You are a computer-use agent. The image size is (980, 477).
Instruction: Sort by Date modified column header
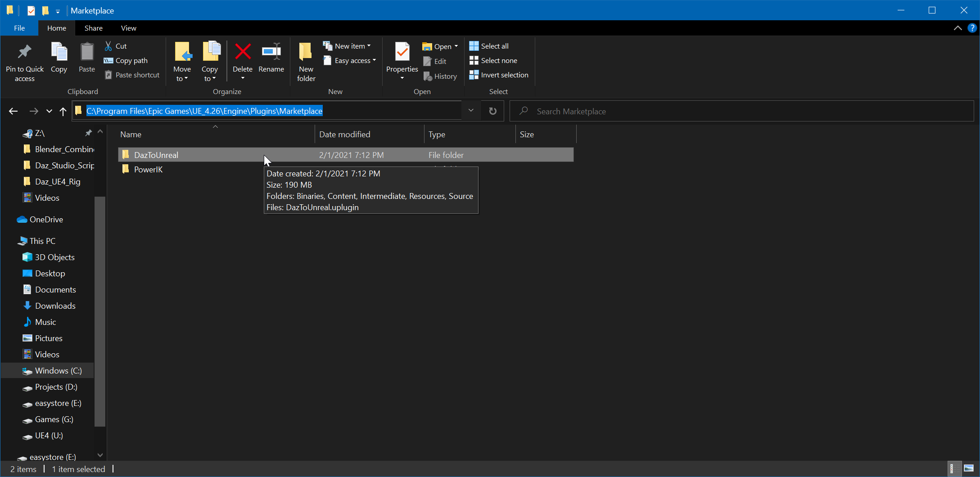pos(370,134)
